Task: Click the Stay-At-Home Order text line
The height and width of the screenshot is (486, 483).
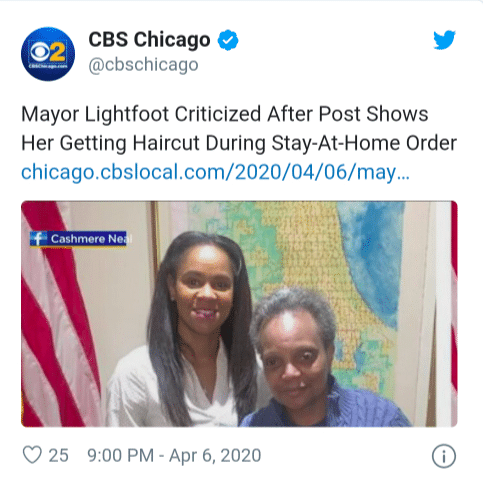Action: pyautogui.click(x=364, y=143)
